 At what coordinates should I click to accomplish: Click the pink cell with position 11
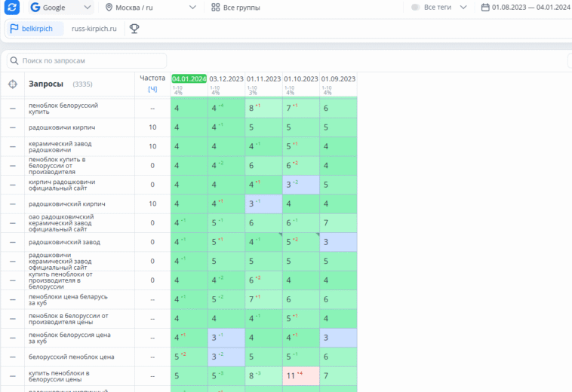pos(301,375)
